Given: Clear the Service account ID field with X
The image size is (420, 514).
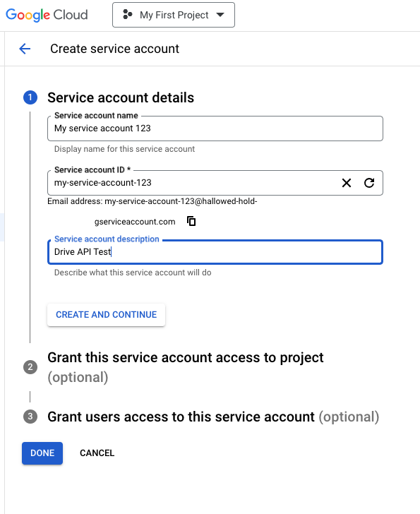Looking at the screenshot, I should tap(347, 183).
